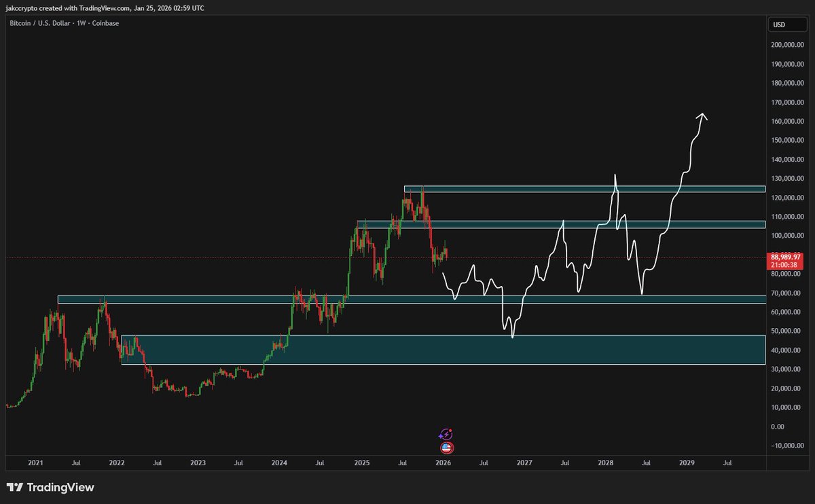Click the 2023 year label on time axis
The height and width of the screenshot is (504, 815).
coord(198,463)
